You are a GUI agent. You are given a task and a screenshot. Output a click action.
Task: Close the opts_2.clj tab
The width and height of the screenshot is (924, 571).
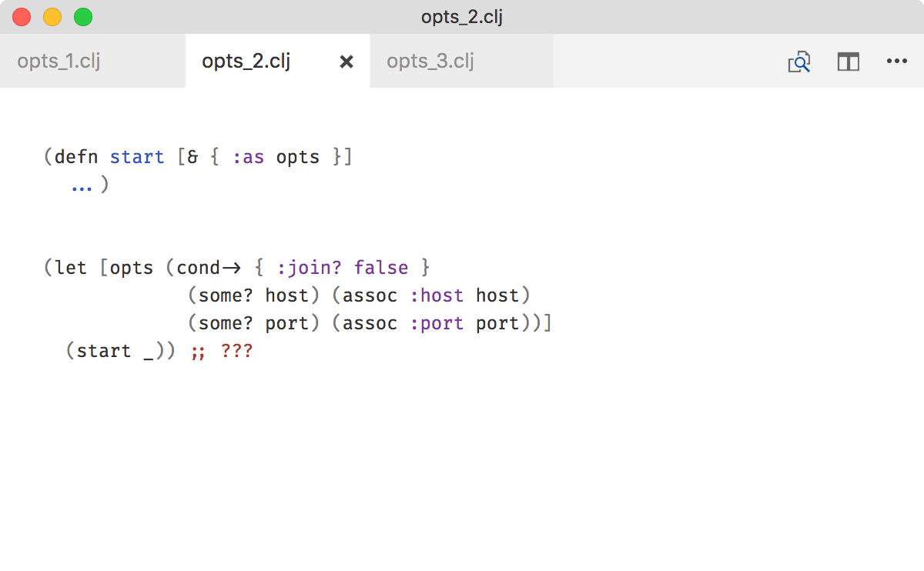click(x=346, y=62)
